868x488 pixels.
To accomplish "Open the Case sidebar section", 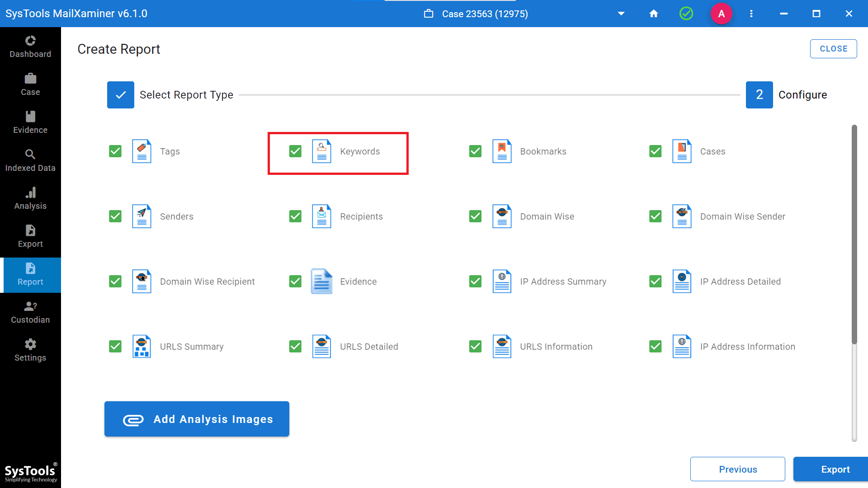I will pyautogui.click(x=30, y=85).
